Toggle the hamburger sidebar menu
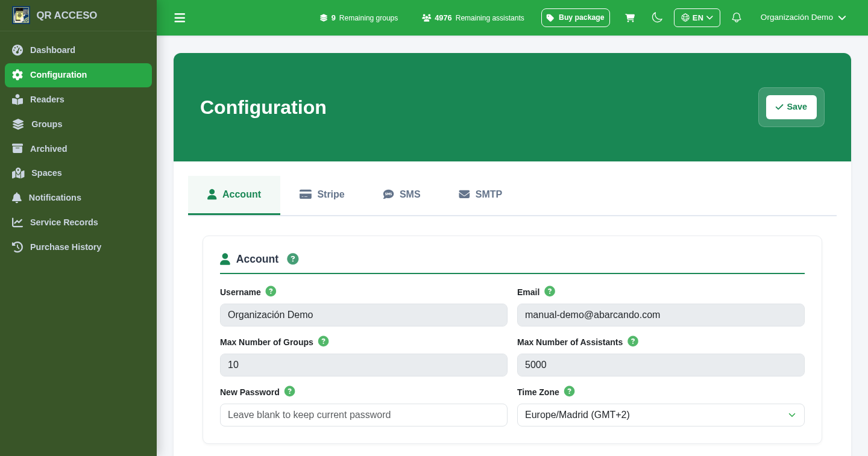The image size is (868, 456). [180, 18]
